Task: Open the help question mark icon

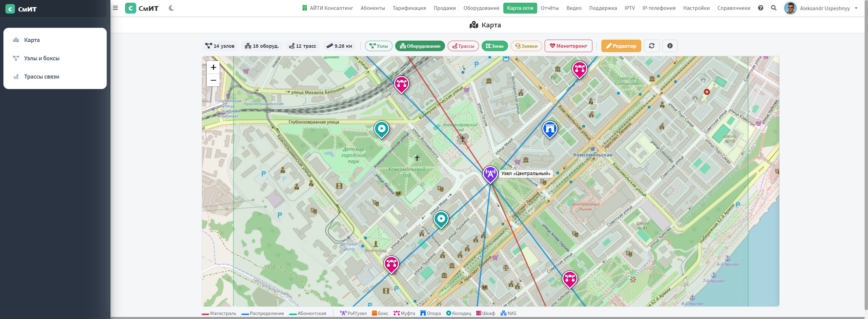Action: coord(761,8)
